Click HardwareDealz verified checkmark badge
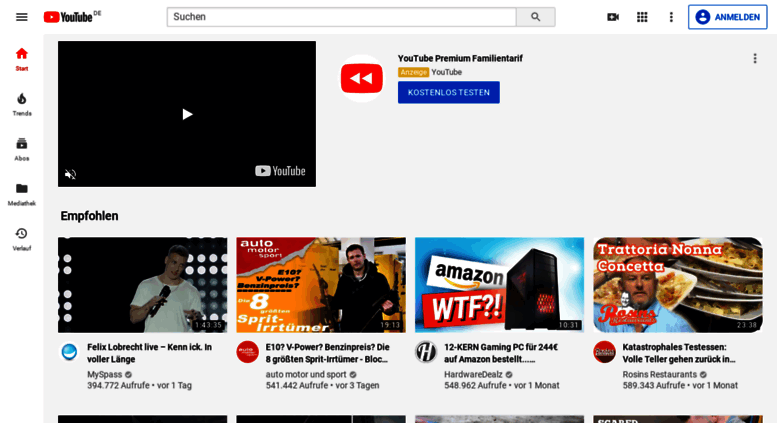The width and height of the screenshot is (777, 423). (x=509, y=375)
